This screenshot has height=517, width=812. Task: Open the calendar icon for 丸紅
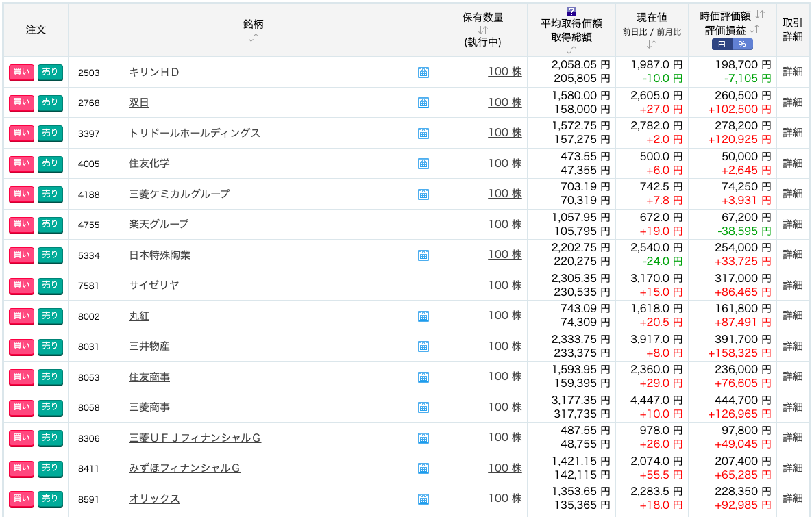(x=423, y=316)
